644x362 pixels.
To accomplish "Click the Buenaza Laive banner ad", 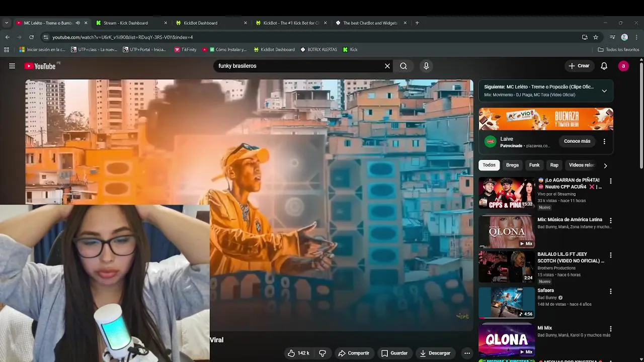I will (x=546, y=119).
